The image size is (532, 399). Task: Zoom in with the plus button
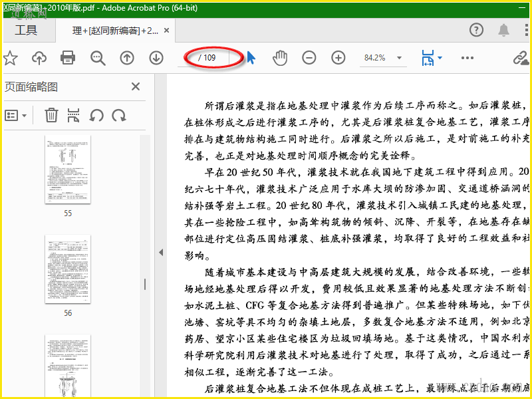point(338,58)
